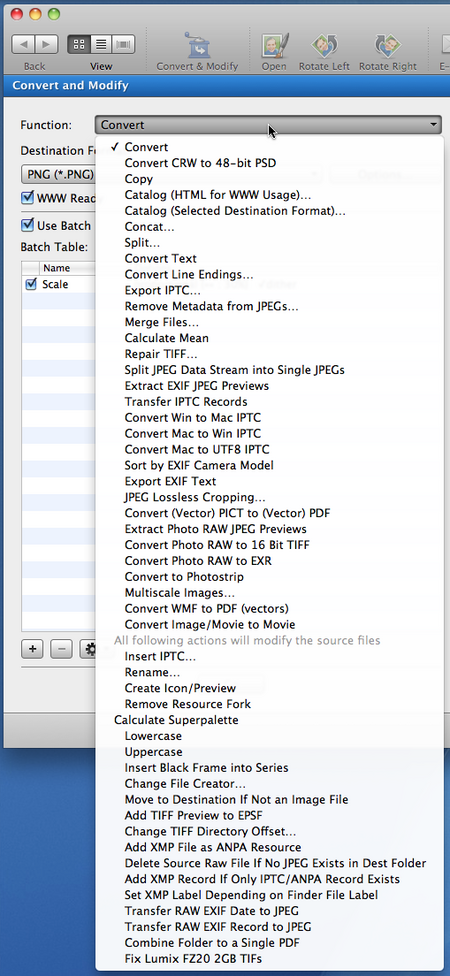450x976 pixels.
Task: Choose JPEG Lossless Cropping option
Action: [195, 497]
